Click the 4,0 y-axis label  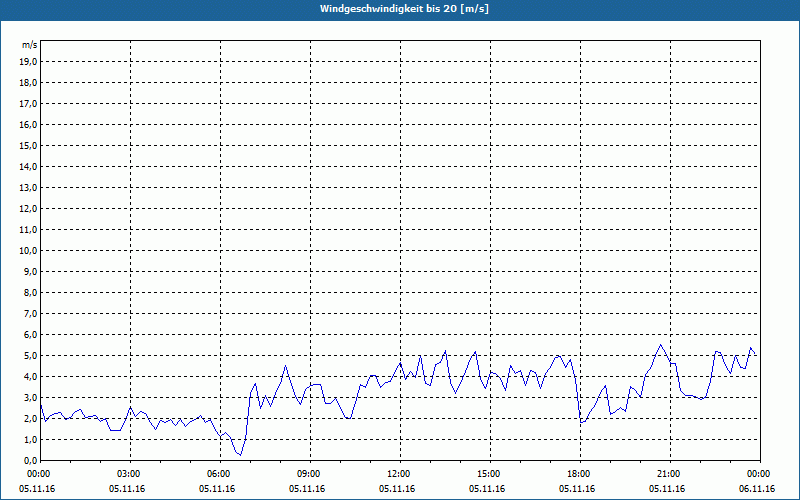click(30, 377)
